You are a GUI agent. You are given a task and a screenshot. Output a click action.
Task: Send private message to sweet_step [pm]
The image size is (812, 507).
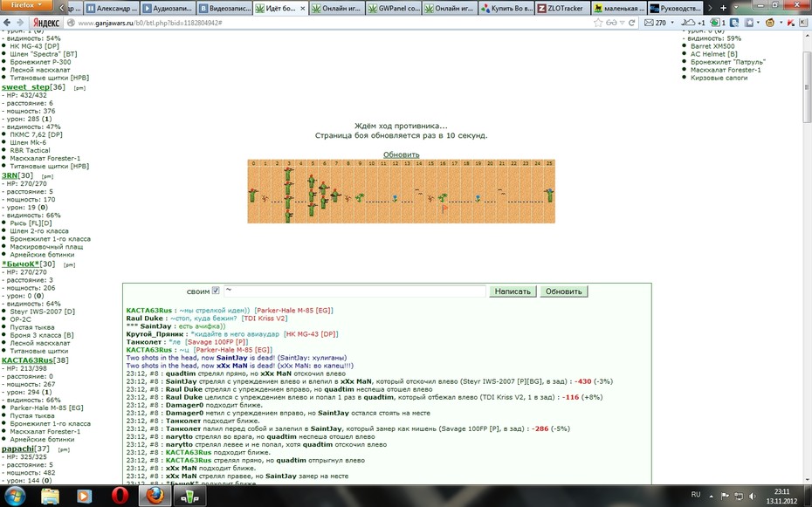[x=79, y=88]
